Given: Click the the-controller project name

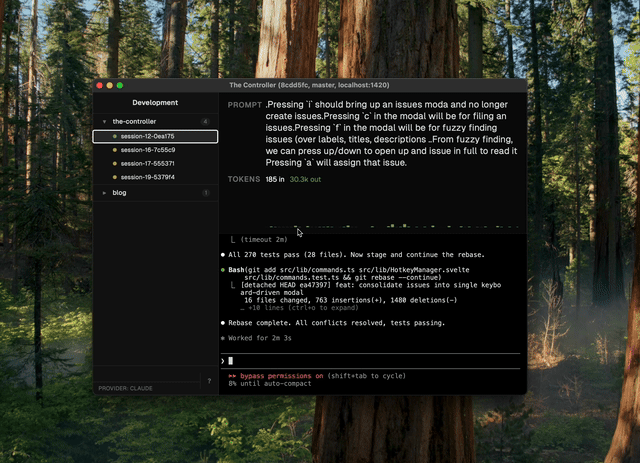Looking at the screenshot, I should (x=134, y=122).
